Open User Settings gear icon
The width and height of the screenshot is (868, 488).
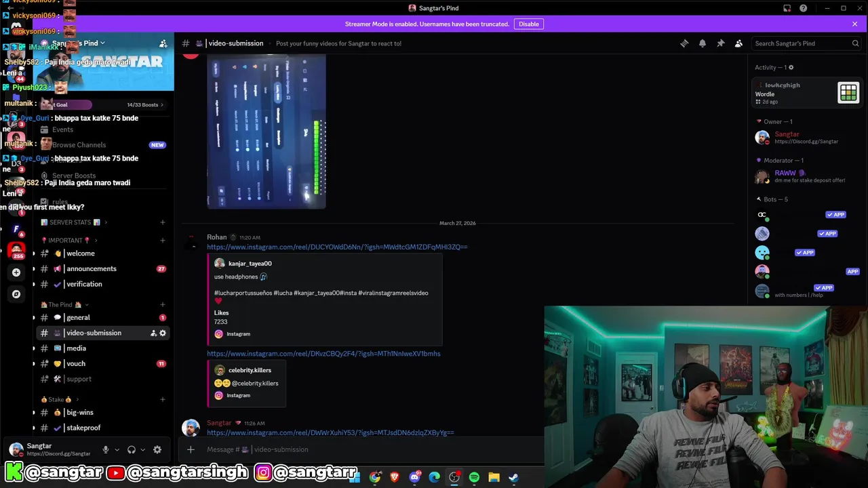pyautogui.click(x=157, y=449)
